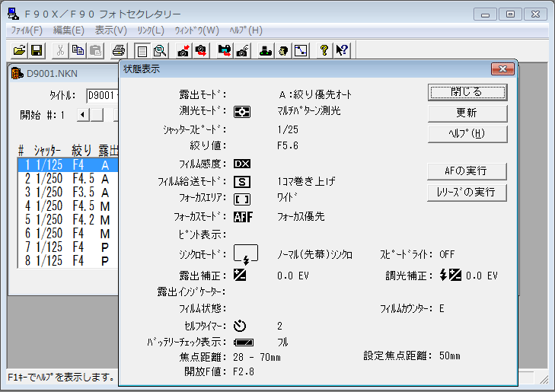Select row 8 with 1/125 F4 P
This screenshot has width=555, height=392.
(x=68, y=261)
